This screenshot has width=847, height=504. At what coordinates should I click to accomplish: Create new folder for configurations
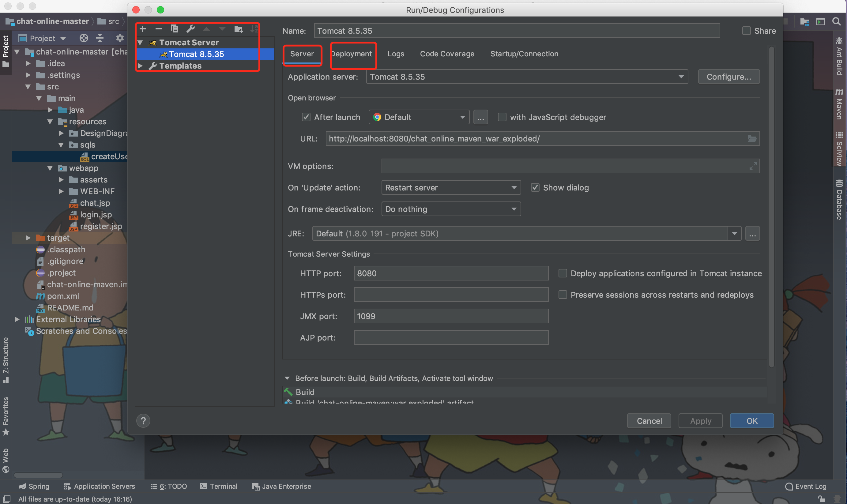(239, 29)
